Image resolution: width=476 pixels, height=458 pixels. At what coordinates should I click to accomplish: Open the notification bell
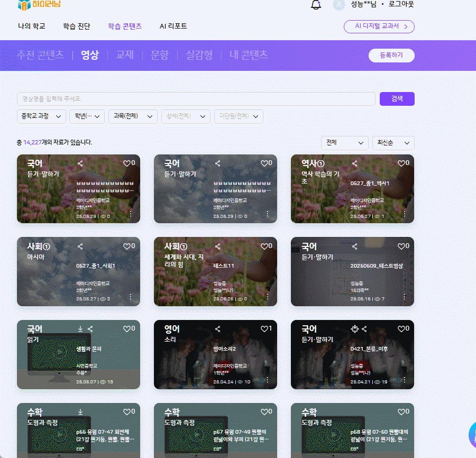coord(316,5)
